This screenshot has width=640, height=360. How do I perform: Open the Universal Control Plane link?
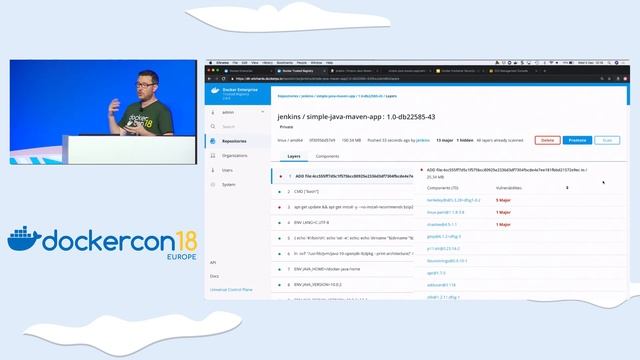click(x=231, y=290)
